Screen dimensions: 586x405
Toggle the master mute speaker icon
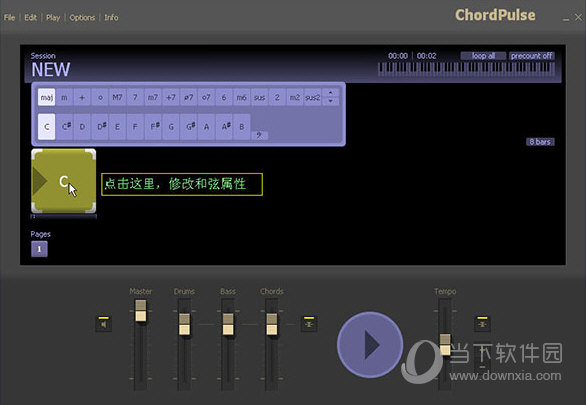pos(104,324)
